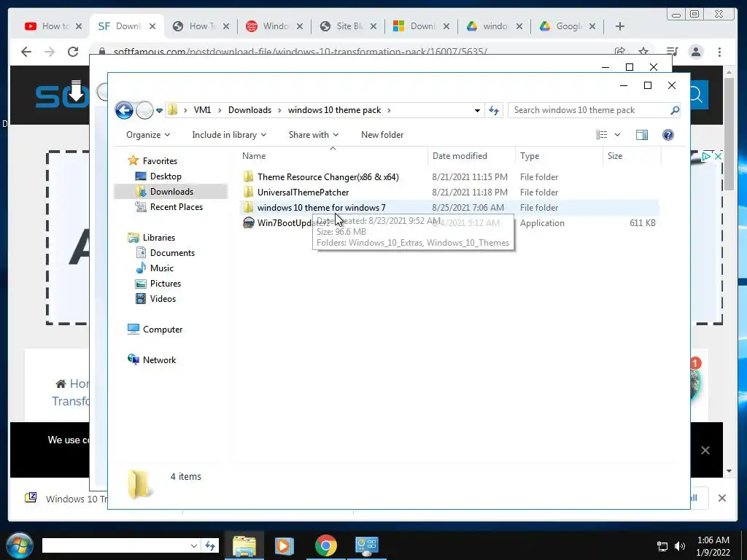Open the Documents library
747x560 pixels.
(172, 253)
